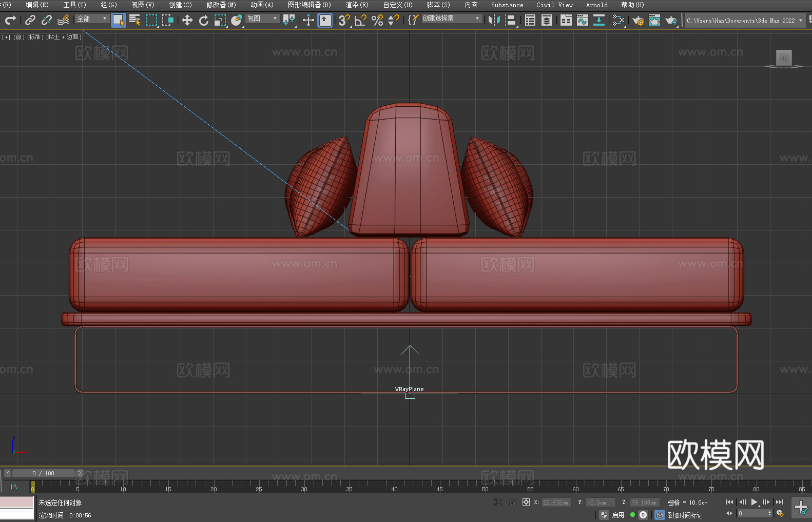Click the 0 / 100 time slider
Viewport: 812px width, 522px height.
point(44,473)
